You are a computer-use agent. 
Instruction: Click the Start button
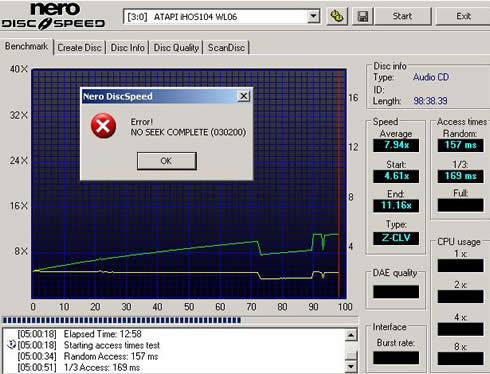tap(402, 16)
